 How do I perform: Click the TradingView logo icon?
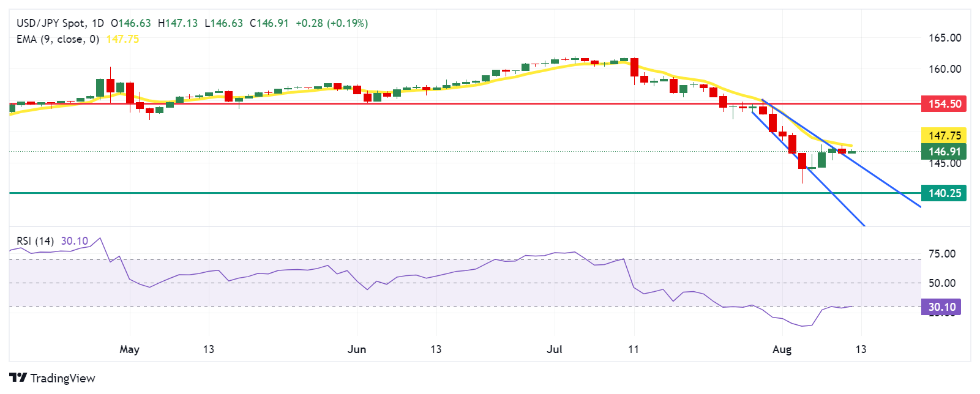point(18,378)
